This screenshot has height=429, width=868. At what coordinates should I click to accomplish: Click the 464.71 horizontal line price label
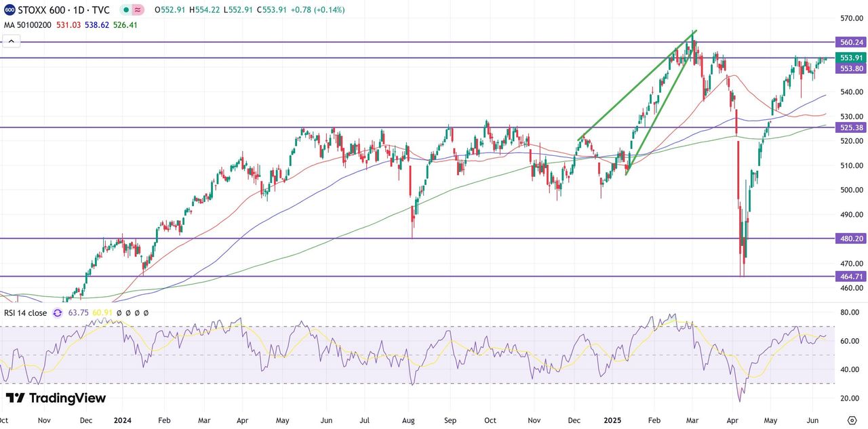(x=851, y=277)
